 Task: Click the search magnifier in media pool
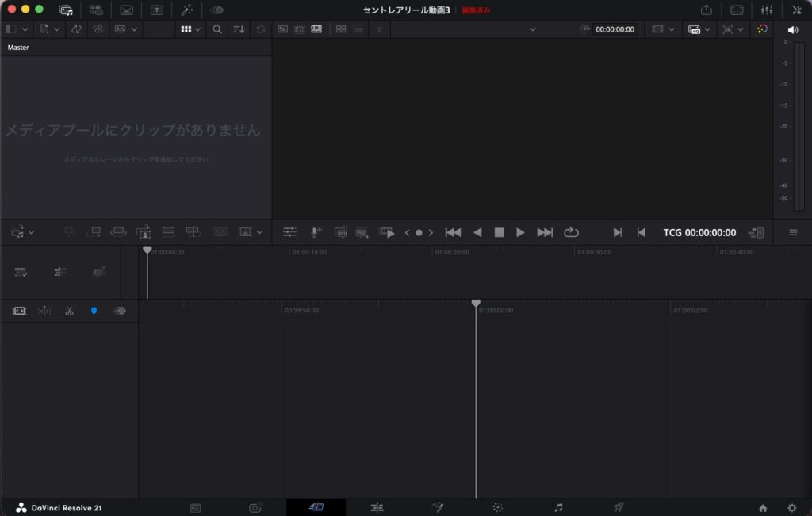(x=217, y=29)
